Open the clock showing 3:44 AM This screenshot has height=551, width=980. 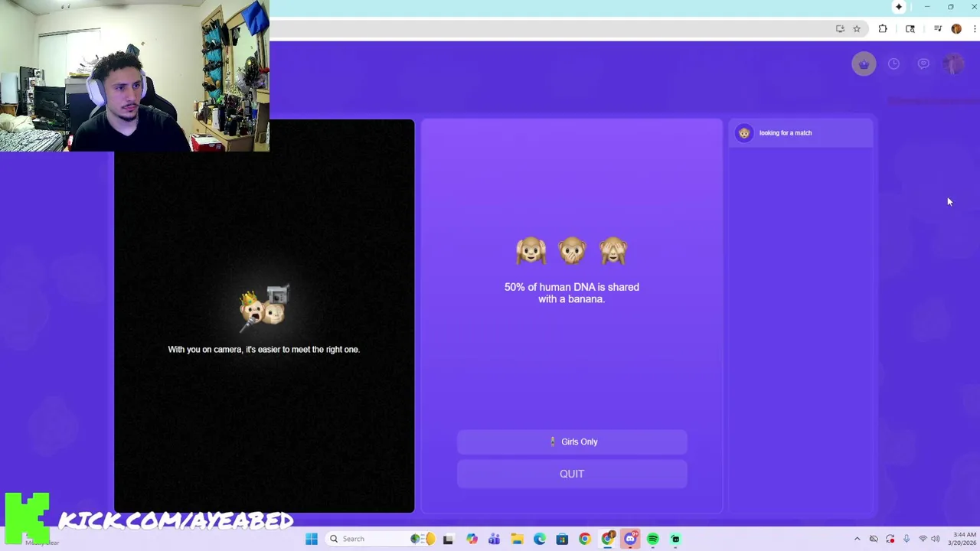point(962,539)
